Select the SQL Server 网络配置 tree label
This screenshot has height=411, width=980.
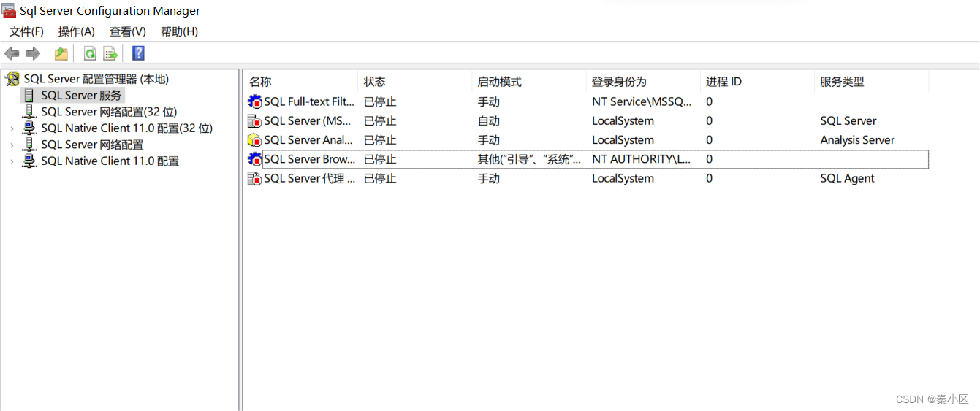(92, 145)
